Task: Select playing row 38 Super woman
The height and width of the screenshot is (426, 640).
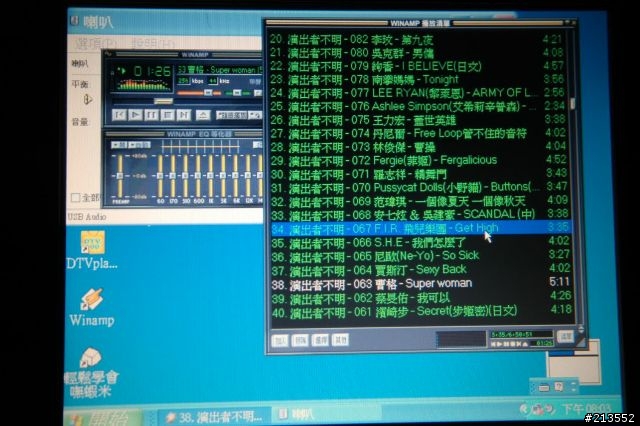Action: 420,283
